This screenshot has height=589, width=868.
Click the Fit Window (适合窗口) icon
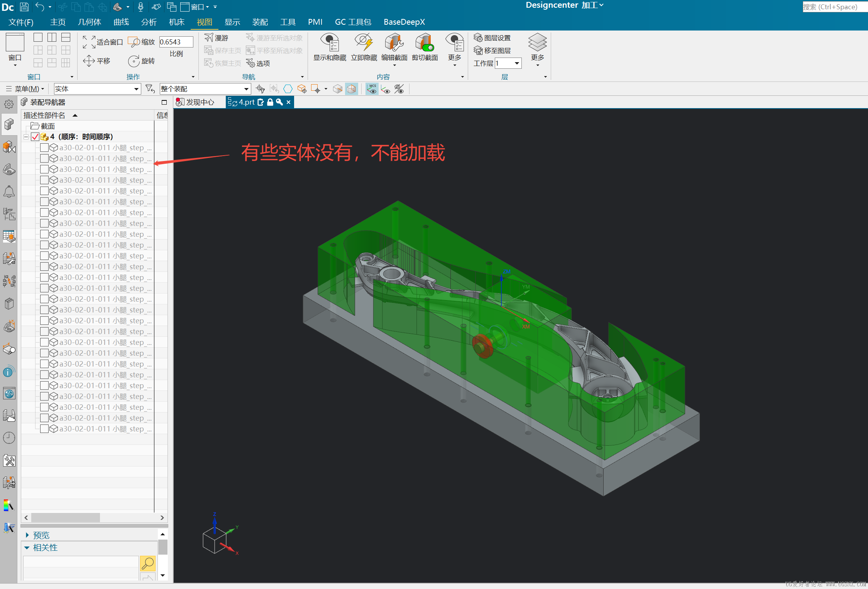click(89, 42)
